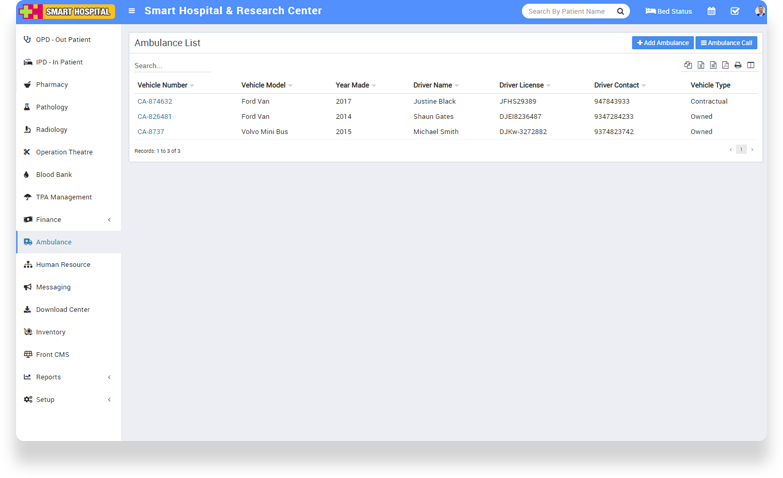Go to Blood Bank menu item
783x478 pixels.
point(54,174)
